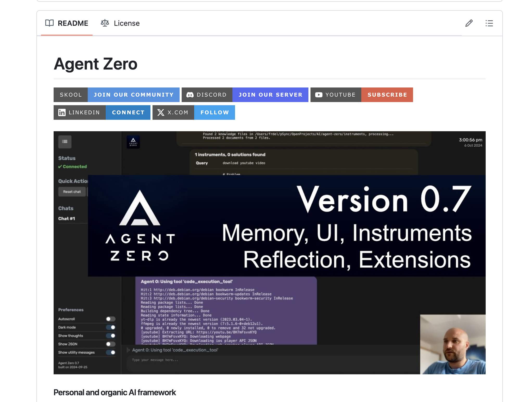Screen dimensions: 532x402
Task: Expand the Preferences panel section
Action: pyautogui.click(x=71, y=310)
